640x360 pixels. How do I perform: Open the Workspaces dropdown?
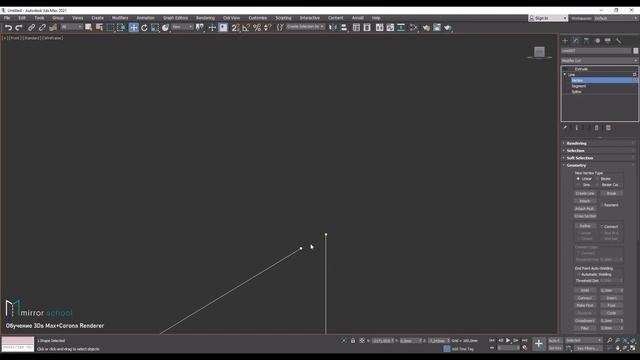[x=616, y=18]
